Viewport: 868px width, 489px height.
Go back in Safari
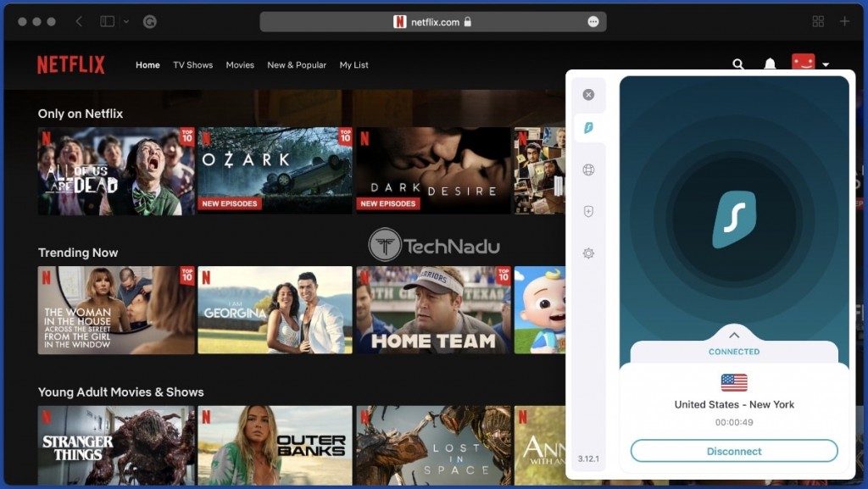(x=79, y=21)
